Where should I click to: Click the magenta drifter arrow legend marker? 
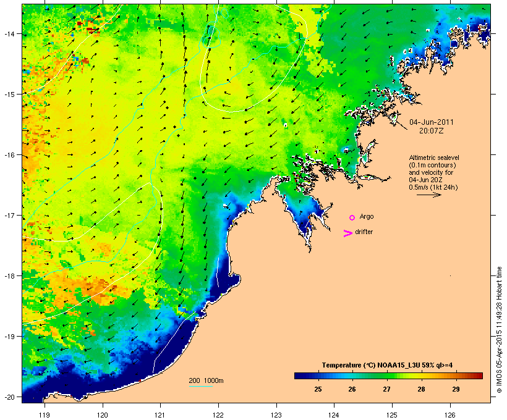(x=348, y=233)
